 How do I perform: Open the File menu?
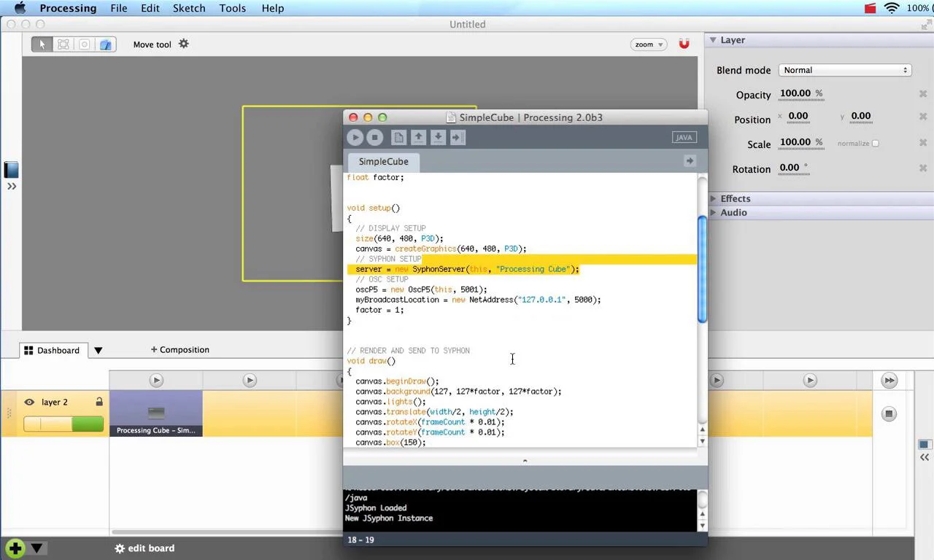click(119, 8)
